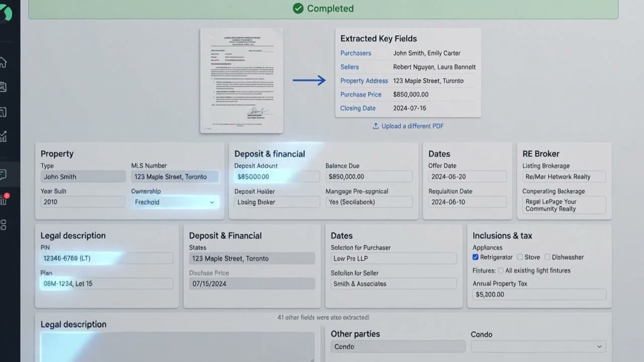The image size is (644, 362).
Task: Edit the Offer Date field
Action: 467,176
